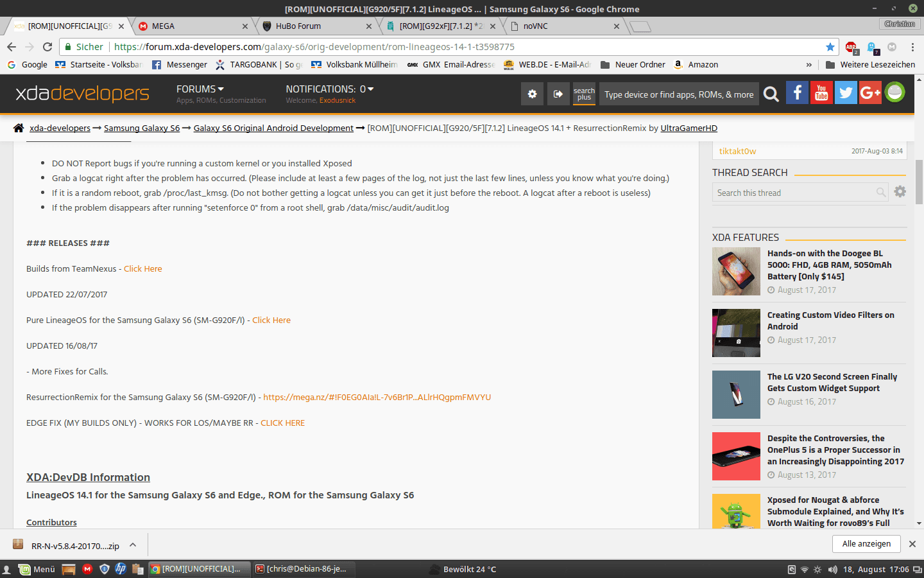Switch to the noVNC tab
The image size is (924, 578).
(x=565, y=26)
